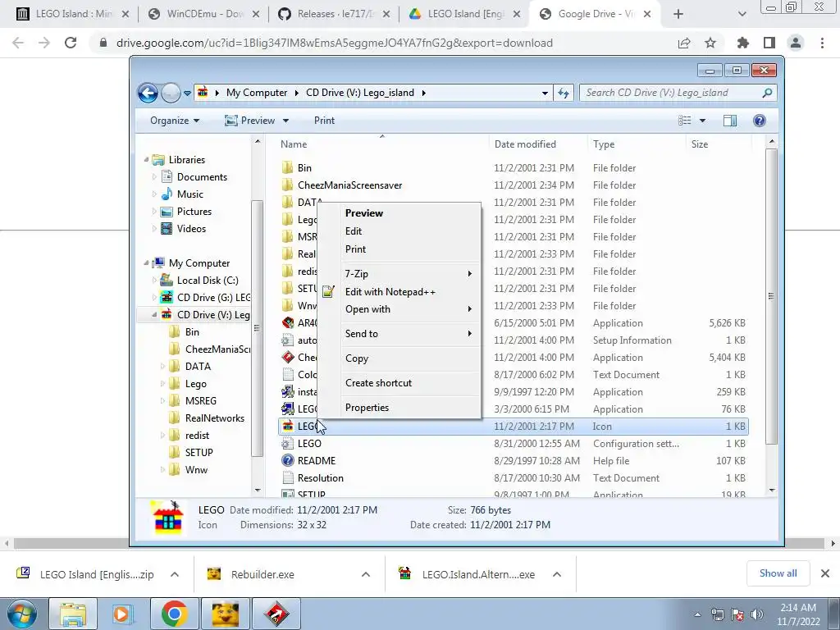The width and height of the screenshot is (840, 630).
Task: Expand the MSREG folder in the tree
Action: [x=162, y=400]
